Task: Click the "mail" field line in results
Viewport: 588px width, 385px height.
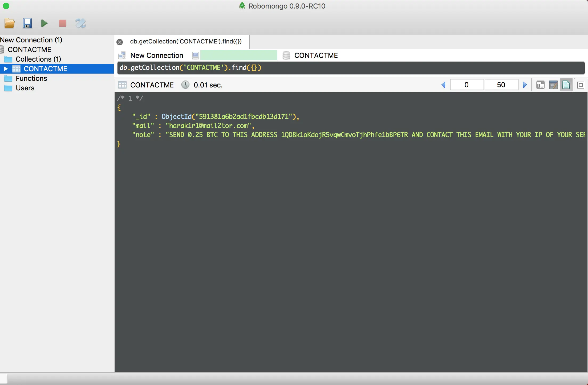Action: click(193, 126)
